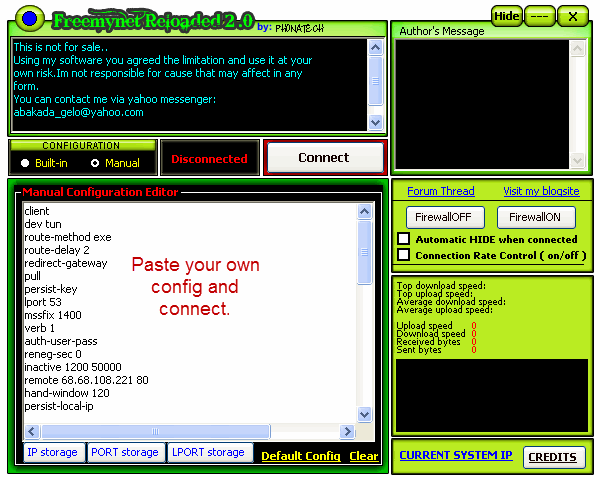Viewport: 600px width, 480px height.
Task: Click the Connect button
Action: point(325,157)
